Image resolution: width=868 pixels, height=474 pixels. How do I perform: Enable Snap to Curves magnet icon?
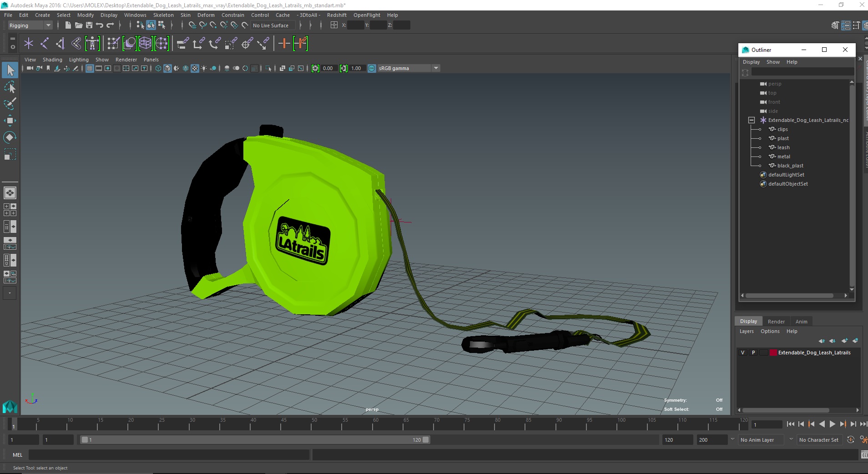pyautogui.click(x=203, y=25)
